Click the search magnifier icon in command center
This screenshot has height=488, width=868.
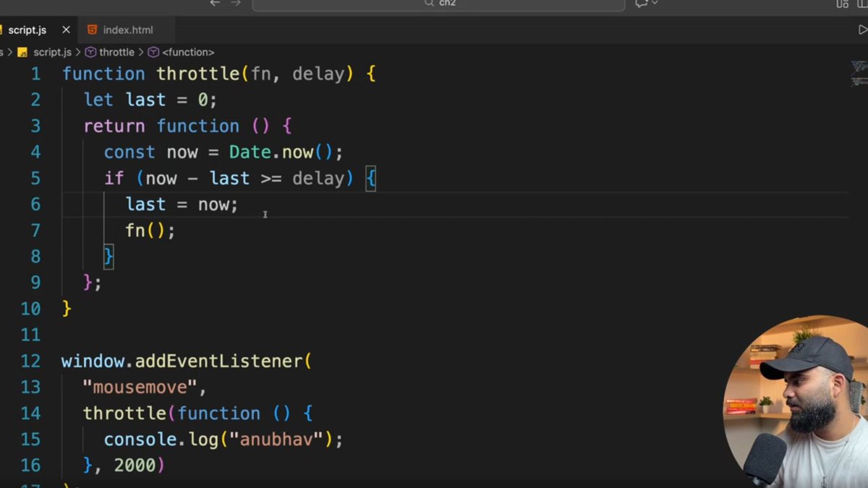pyautogui.click(x=429, y=3)
